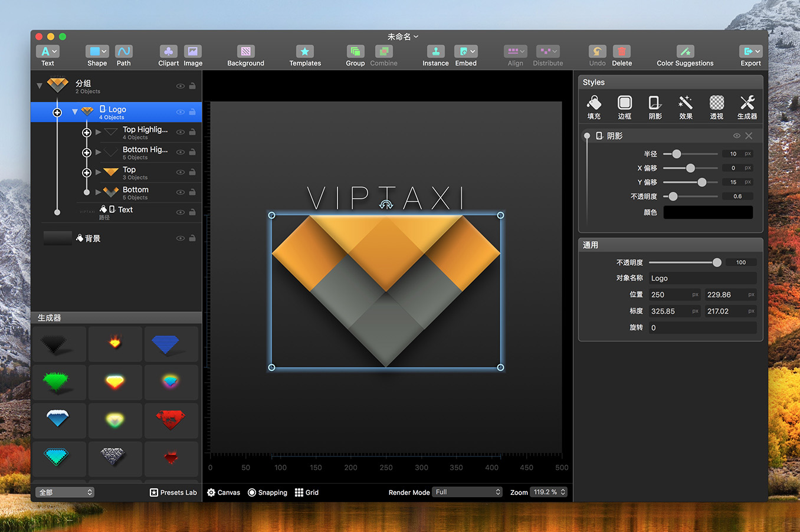This screenshot has height=532, width=800.
Task: Toggle Snapping option
Action: (267, 492)
